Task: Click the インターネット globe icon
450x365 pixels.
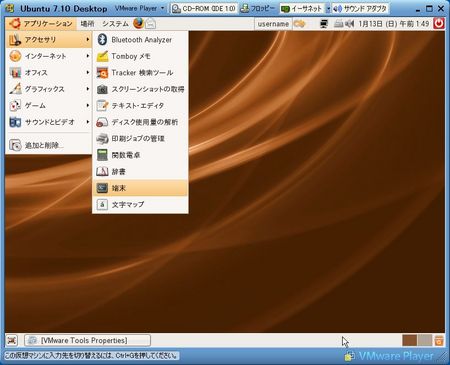Action: tap(15, 56)
